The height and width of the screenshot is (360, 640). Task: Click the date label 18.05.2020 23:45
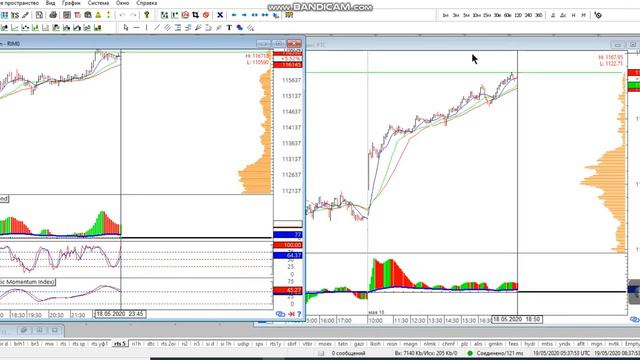coord(120,314)
